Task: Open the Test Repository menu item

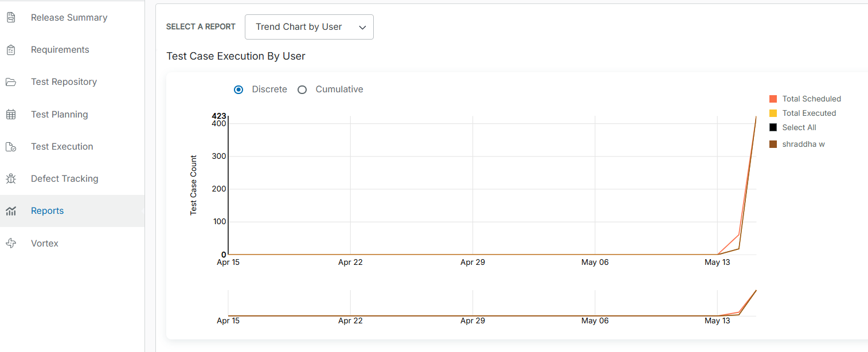Action: tap(64, 82)
